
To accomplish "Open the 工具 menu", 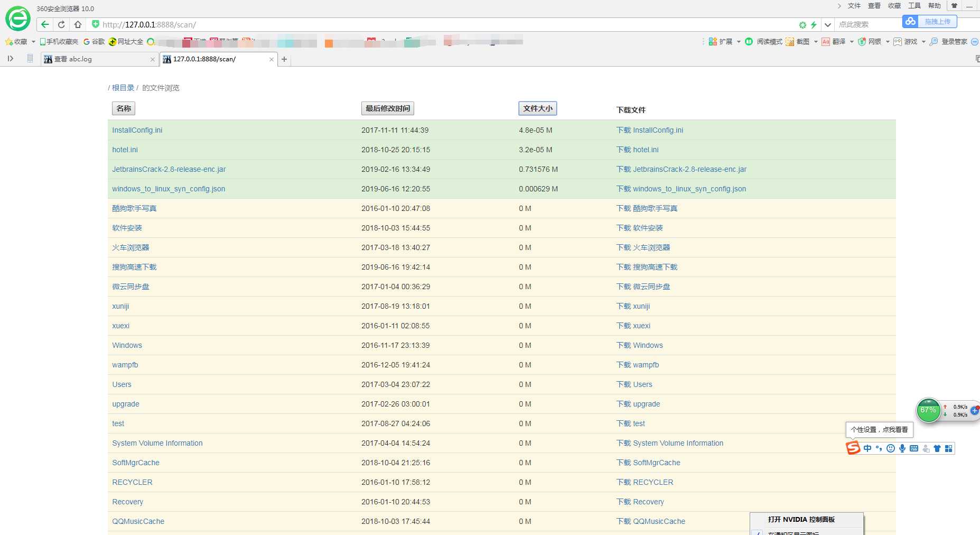I will [914, 6].
